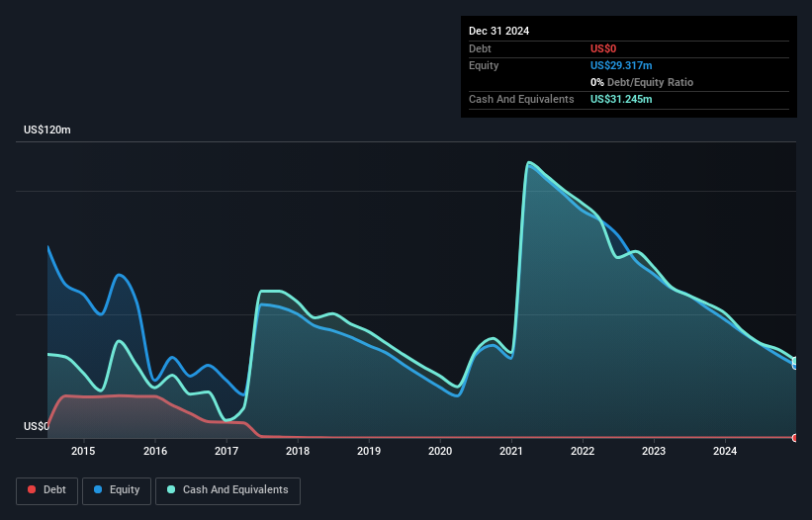Select the red debt endpoint marker
The width and height of the screenshot is (812, 520).
[795, 438]
